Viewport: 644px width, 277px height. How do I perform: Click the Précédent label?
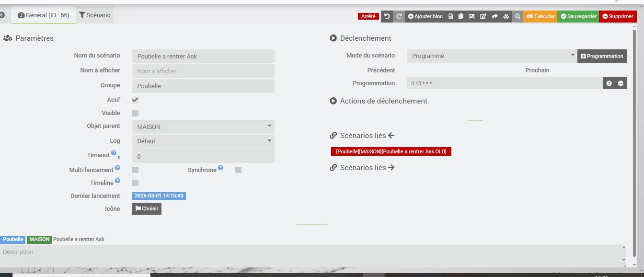[x=381, y=70]
